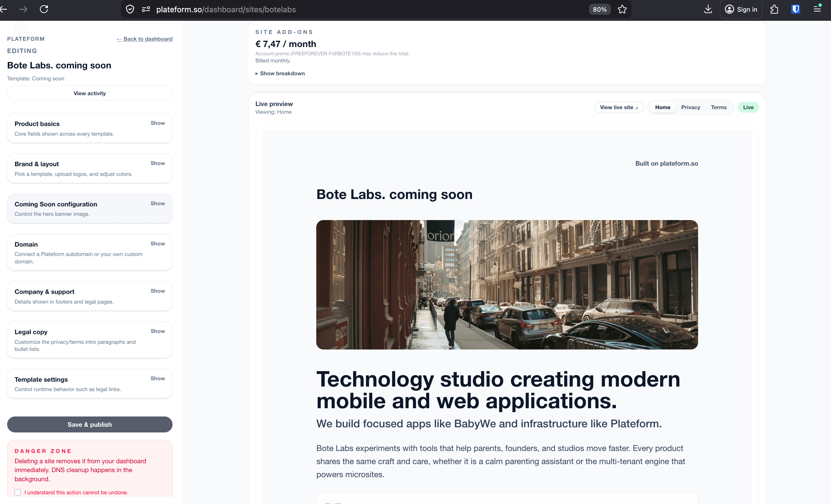Click the browser back arrow
The image size is (831, 504).
pyautogui.click(x=3, y=9)
